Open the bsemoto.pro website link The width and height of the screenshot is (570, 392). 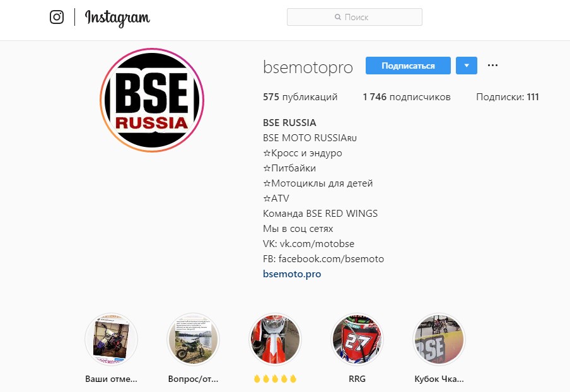[x=292, y=274]
